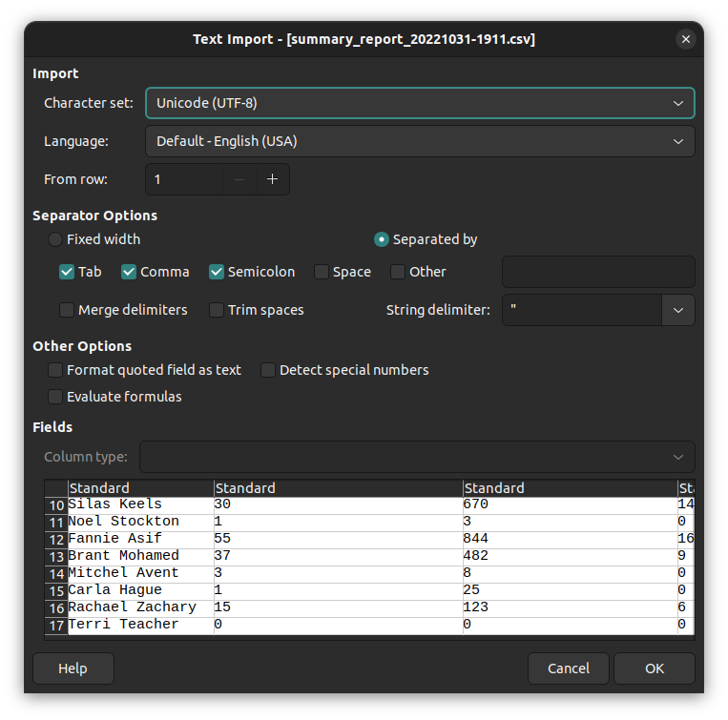Click the Other separator text field
Screen dimensions: 728x720
click(x=598, y=272)
